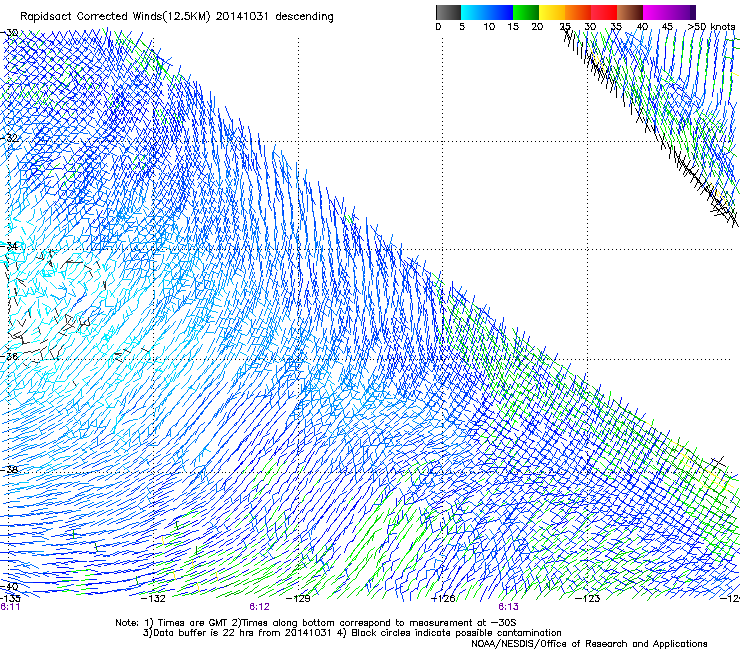Viewport: 740px width, 650px height.
Task: Click the -123 longitude axis label
Action: 588,599
